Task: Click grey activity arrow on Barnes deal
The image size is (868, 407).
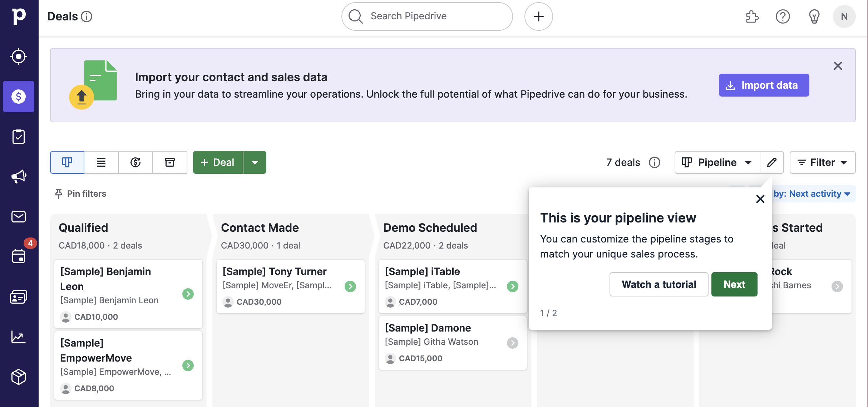Action: click(x=837, y=286)
